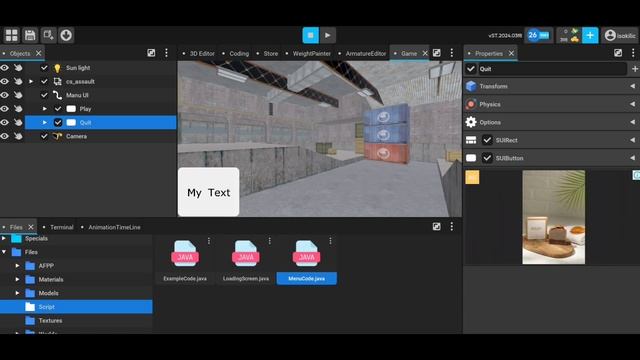Select the LoadingScreen.java file

coord(246,261)
